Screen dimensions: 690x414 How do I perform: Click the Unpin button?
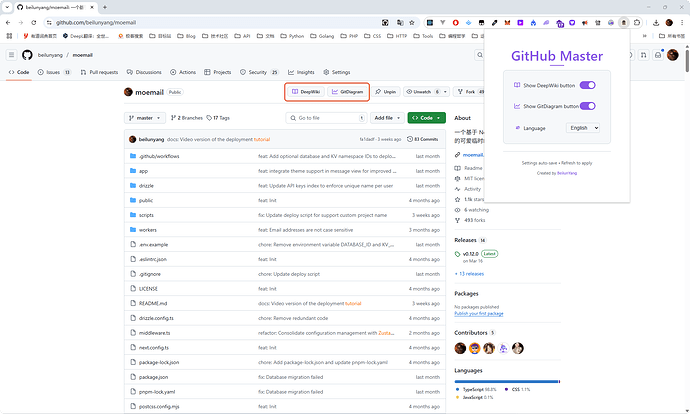(x=386, y=92)
